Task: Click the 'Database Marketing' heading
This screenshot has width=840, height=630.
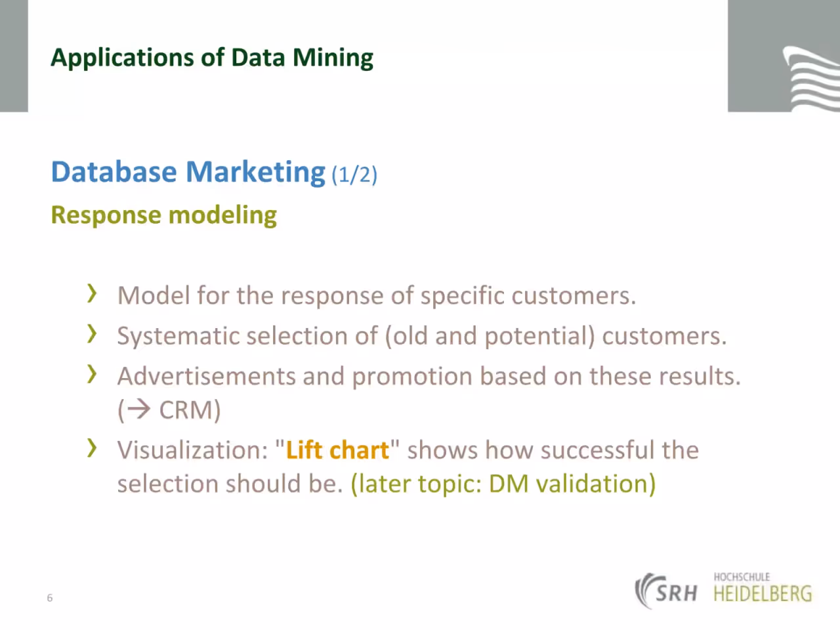Action: pyautogui.click(x=188, y=172)
